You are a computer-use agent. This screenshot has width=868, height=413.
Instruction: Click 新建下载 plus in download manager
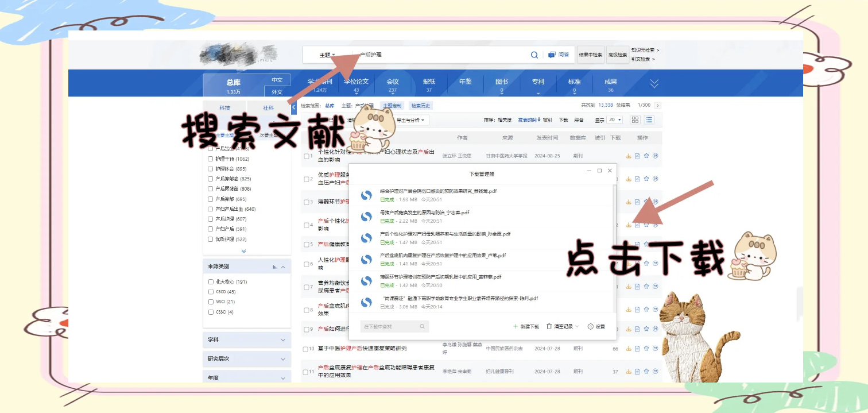(x=526, y=326)
